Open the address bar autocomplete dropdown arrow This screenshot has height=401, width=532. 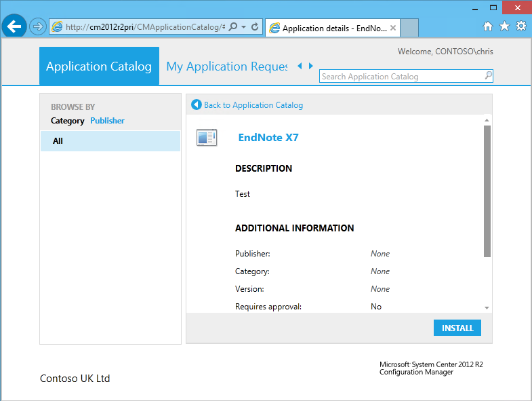coord(243,27)
